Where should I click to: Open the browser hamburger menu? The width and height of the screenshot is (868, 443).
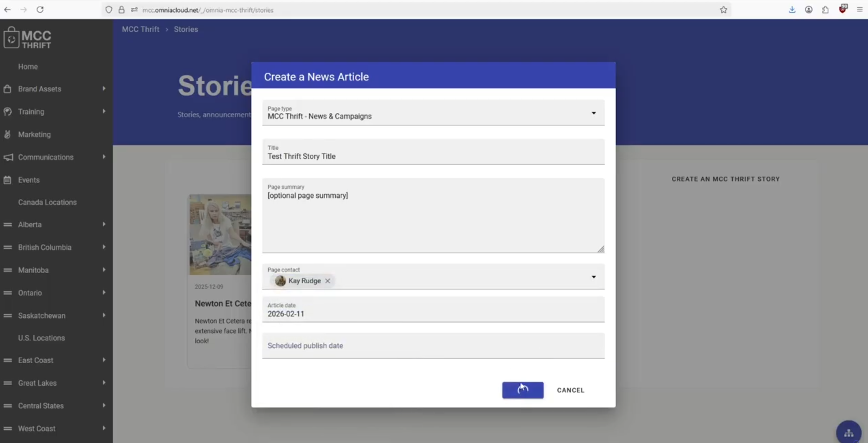(860, 10)
